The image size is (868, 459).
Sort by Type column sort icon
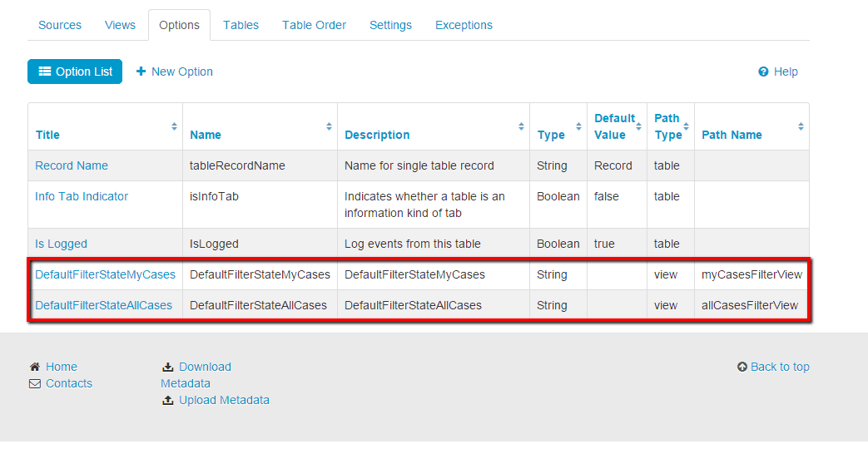(x=578, y=126)
